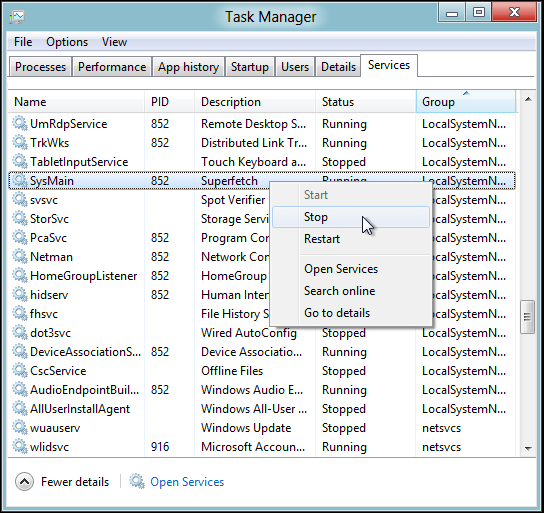Click gear icon beside dot3svc
This screenshot has width=544, height=513.
pos(20,332)
